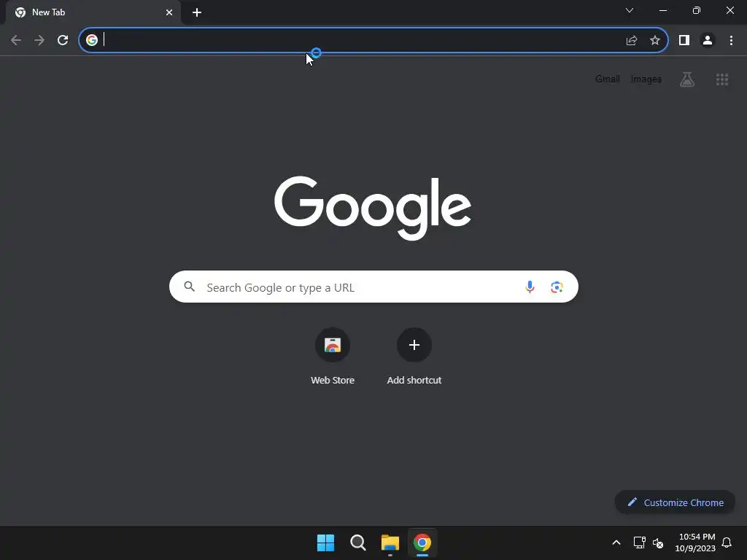Bookmark this tab with star icon
Image resolution: width=747 pixels, height=560 pixels.
655,41
